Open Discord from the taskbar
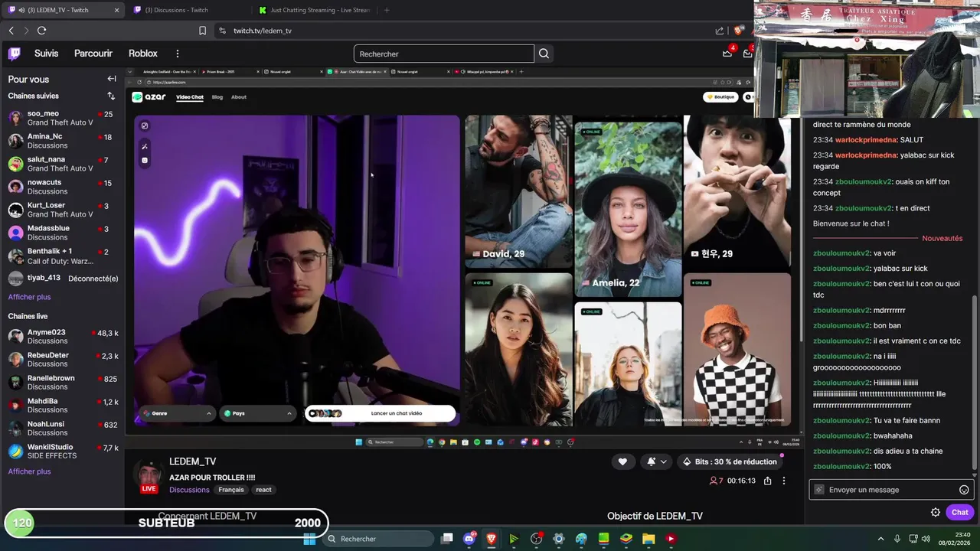 pyautogui.click(x=469, y=539)
